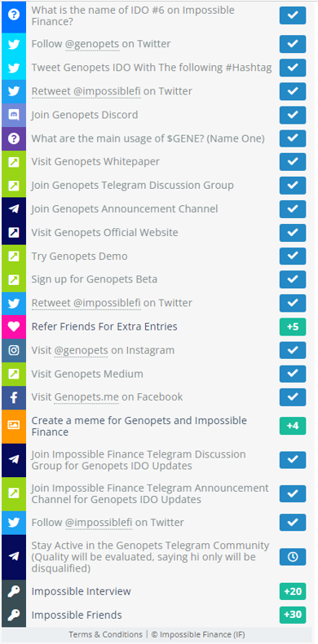The height and width of the screenshot is (644, 318).
Task: Click the Instagram icon for Visit @genopets
Action: tap(14, 350)
